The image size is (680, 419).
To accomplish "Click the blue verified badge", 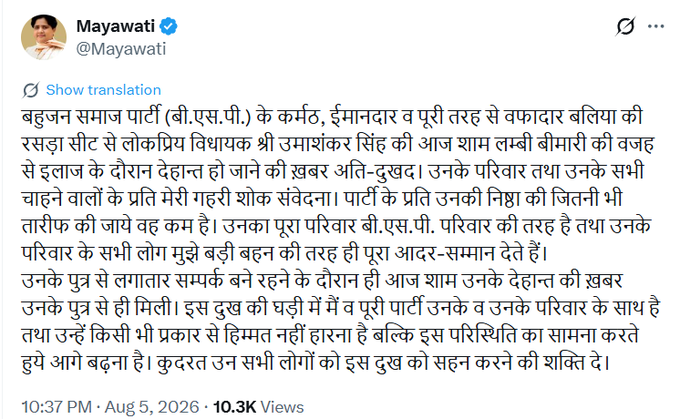I will coord(168,26).
